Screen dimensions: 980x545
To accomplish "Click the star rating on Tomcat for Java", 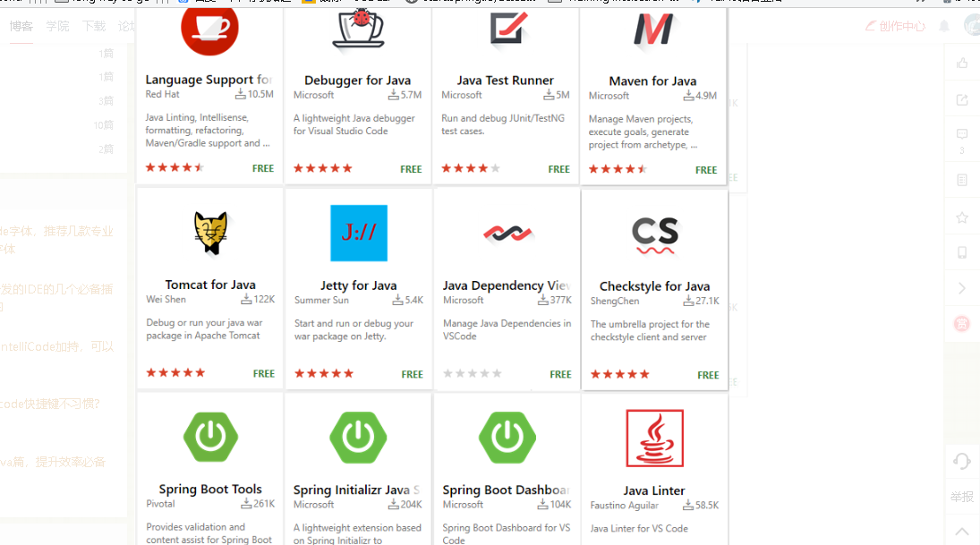I will point(175,373).
